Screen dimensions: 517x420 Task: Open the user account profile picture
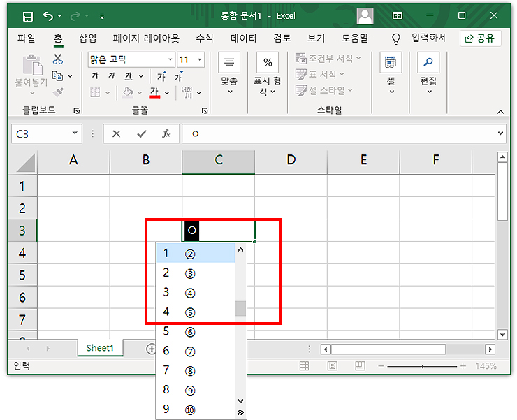[x=365, y=15]
